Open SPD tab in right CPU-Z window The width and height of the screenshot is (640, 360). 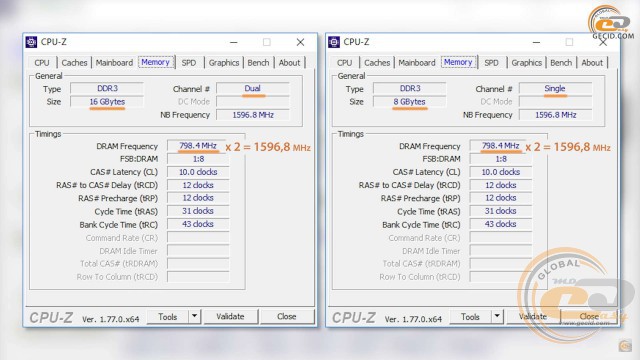(x=491, y=63)
